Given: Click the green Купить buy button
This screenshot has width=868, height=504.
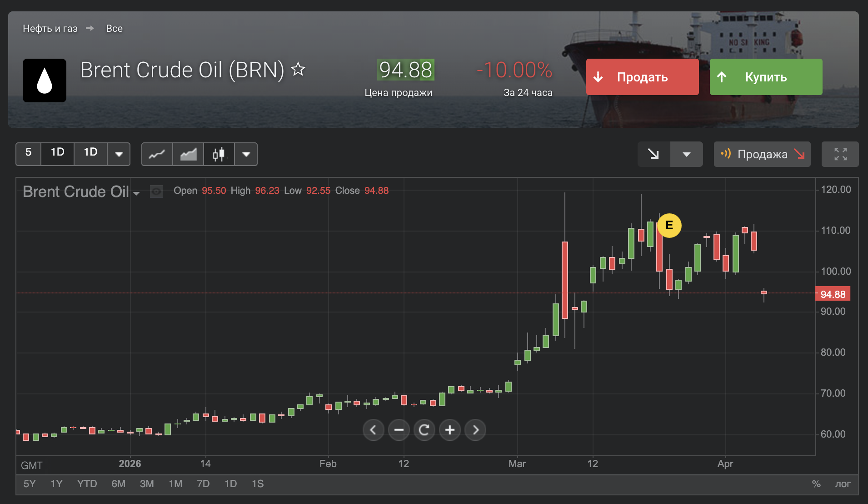Looking at the screenshot, I should click(766, 77).
